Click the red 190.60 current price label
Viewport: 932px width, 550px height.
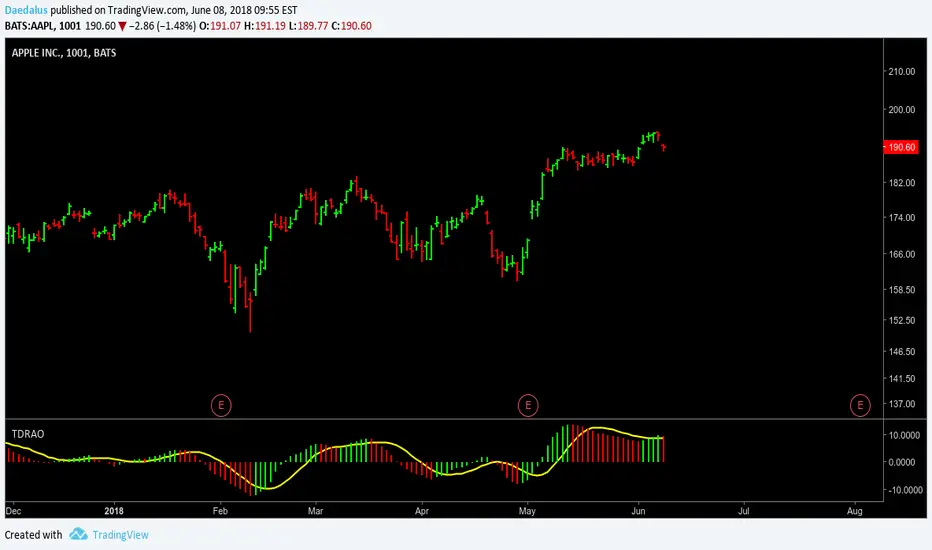pos(902,147)
